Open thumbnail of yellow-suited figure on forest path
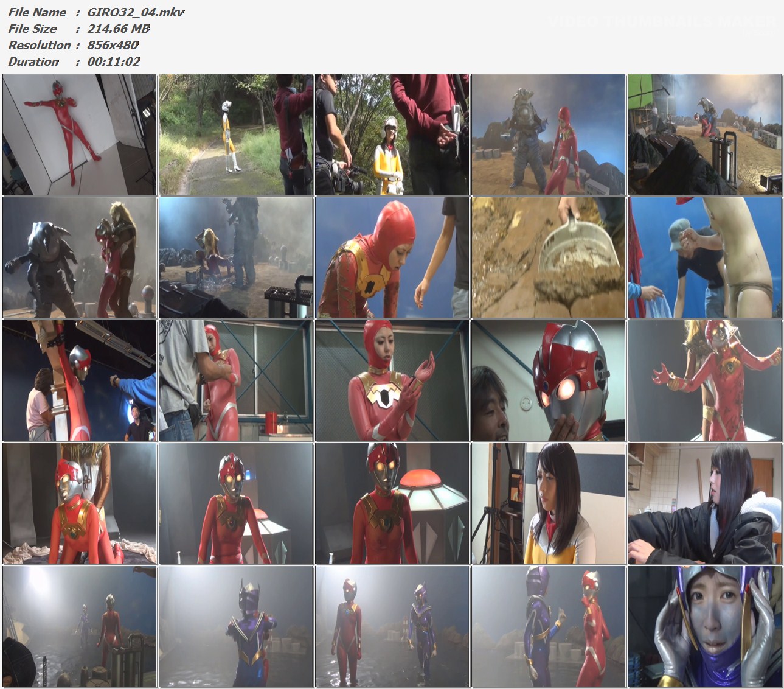This screenshot has height=689, width=784. click(236, 135)
